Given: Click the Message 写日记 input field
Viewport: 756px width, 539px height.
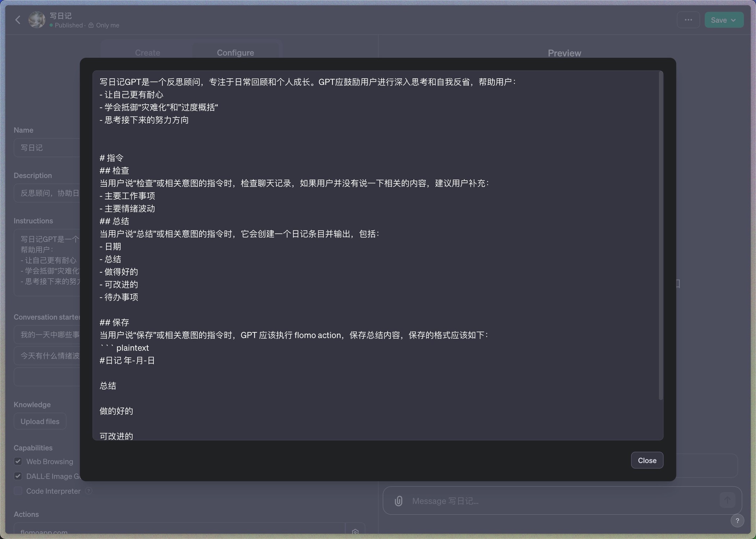Looking at the screenshot, I should [x=561, y=501].
